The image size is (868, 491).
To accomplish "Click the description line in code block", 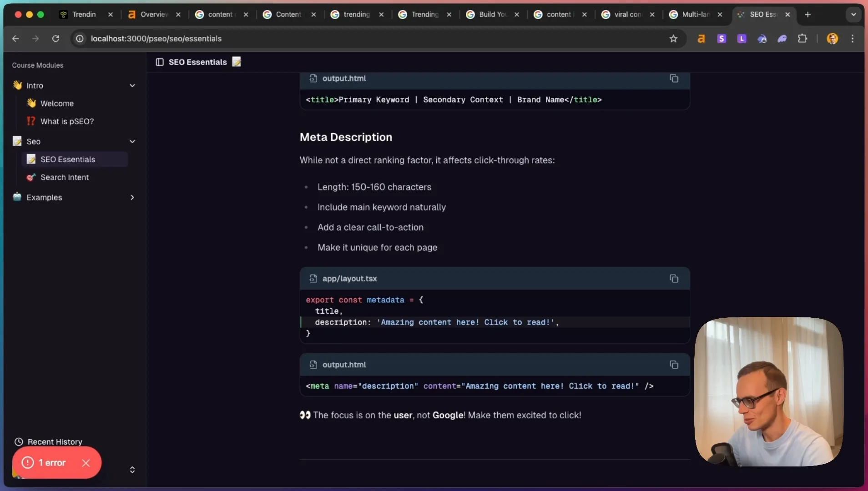I will coord(437,322).
